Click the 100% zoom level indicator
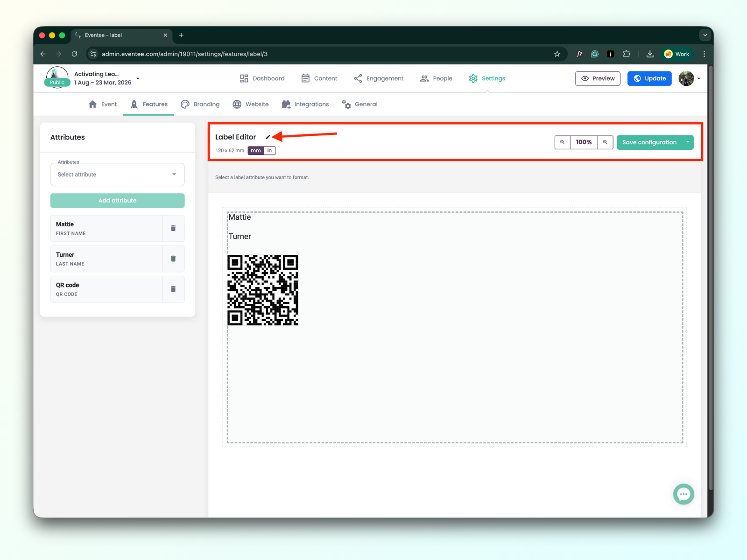This screenshot has width=747, height=560. [584, 142]
